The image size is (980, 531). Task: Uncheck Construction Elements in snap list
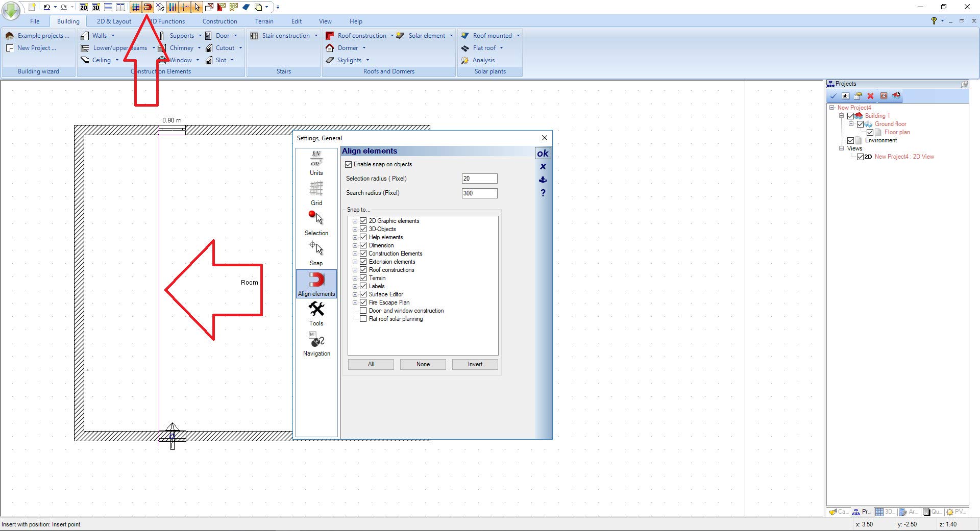(363, 254)
